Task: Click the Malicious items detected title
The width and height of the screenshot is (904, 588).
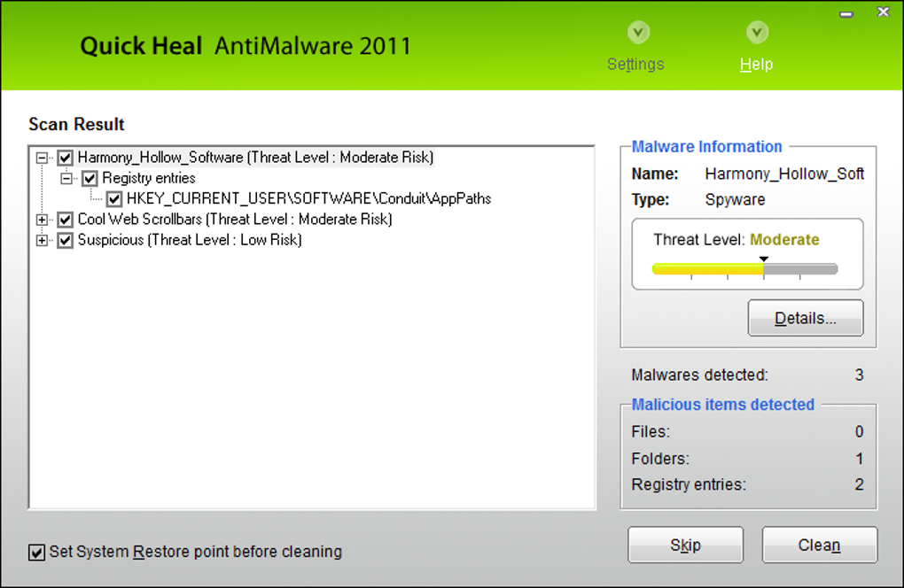Action: (723, 405)
